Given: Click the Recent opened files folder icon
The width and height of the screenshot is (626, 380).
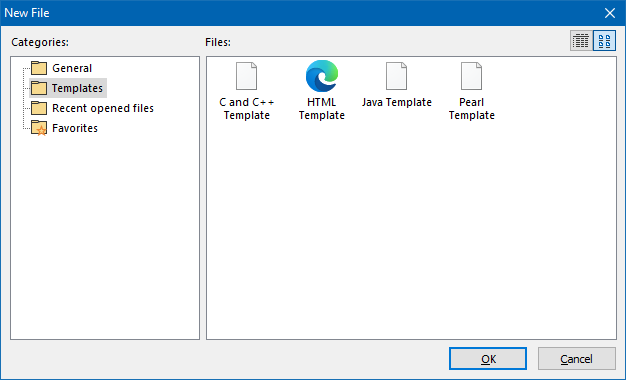Looking at the screenshot, I should pos(39,108).
